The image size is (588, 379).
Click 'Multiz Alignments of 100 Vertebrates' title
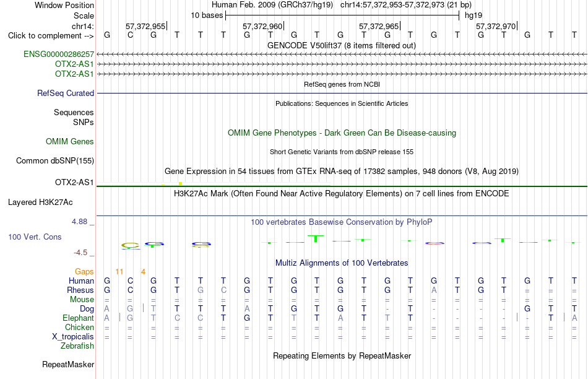coord(342,263)
